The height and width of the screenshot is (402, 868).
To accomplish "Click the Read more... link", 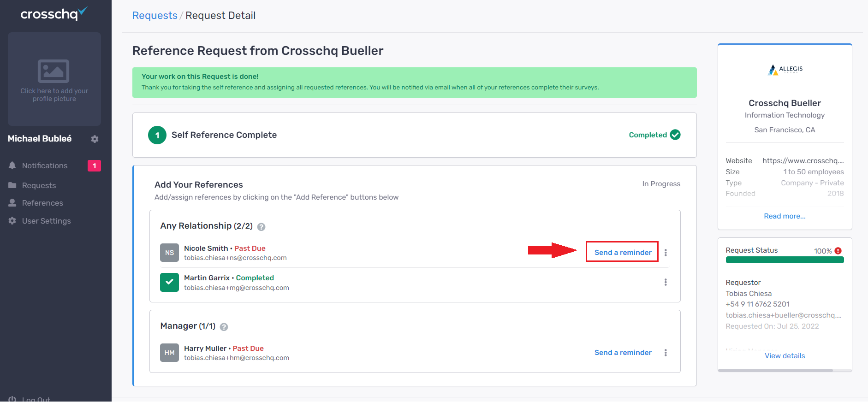I will pos(785,216).
